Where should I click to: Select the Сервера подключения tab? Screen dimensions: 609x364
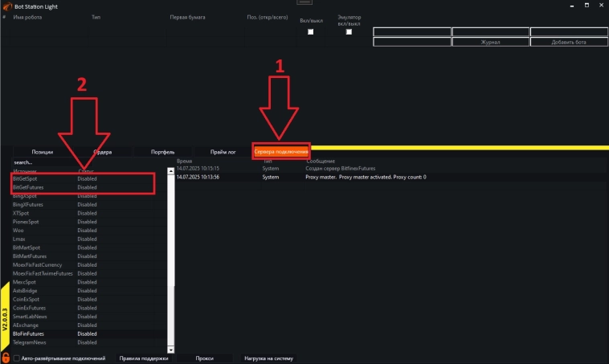[280, 151]
